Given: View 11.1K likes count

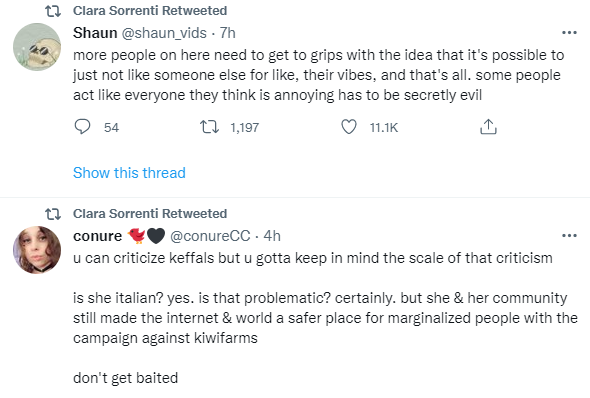Looking at the screenshot, I should pyautogui.click(x=383, y=128).
